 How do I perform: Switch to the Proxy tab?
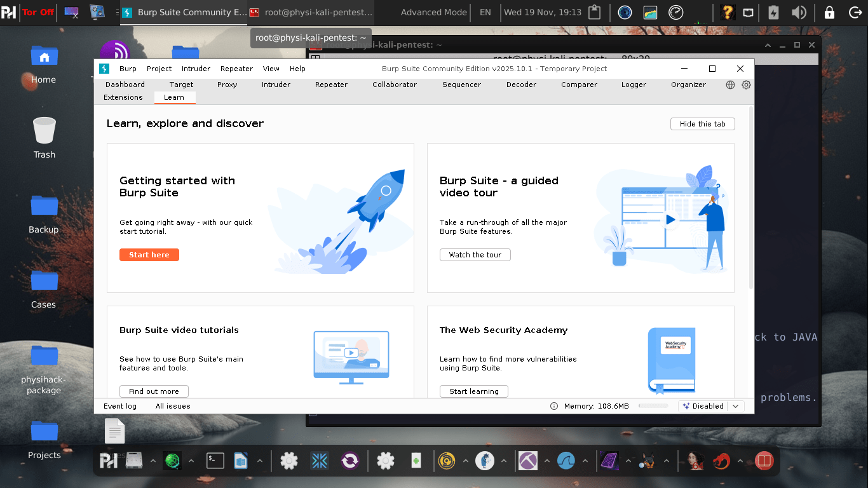pyautogui.click(x=227, y=85)
